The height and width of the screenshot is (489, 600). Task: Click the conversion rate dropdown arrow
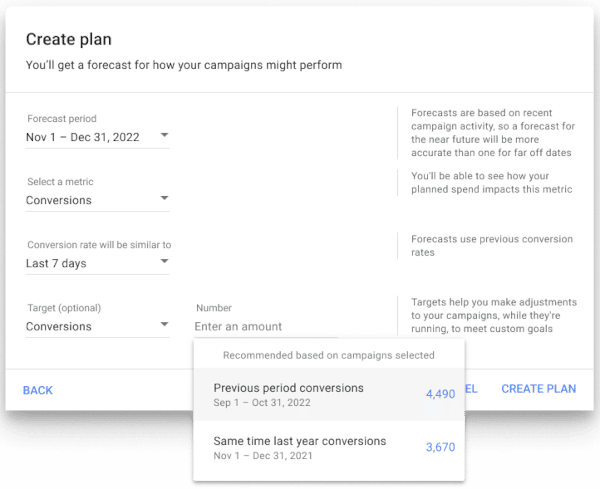point(164,262)
